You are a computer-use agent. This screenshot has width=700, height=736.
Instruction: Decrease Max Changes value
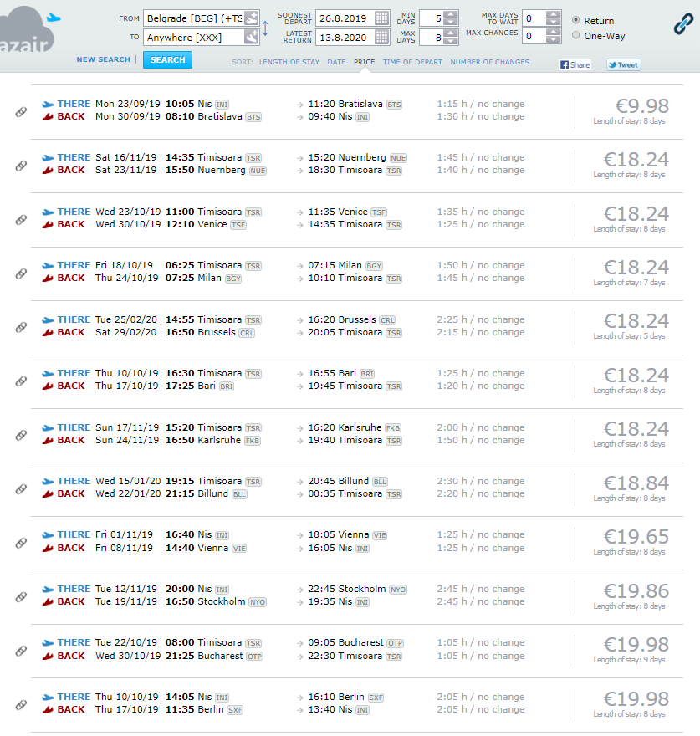(554, 39)
